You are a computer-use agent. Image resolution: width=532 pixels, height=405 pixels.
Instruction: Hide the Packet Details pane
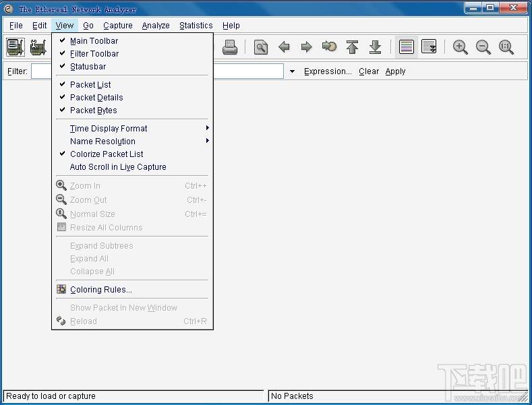click(x=132, y=97)
